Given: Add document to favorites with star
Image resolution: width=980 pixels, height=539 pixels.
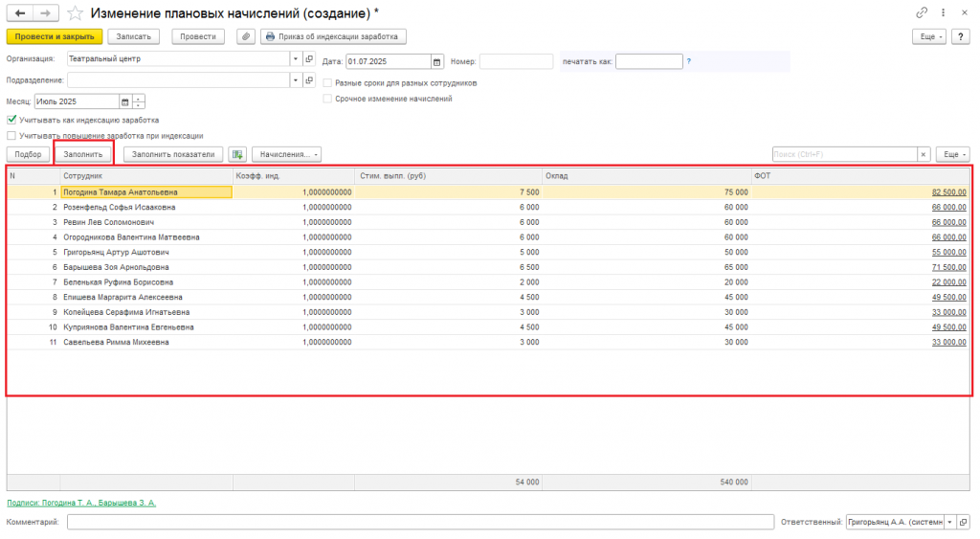Looking at the screenshot, I should click(x=75, y=13).
